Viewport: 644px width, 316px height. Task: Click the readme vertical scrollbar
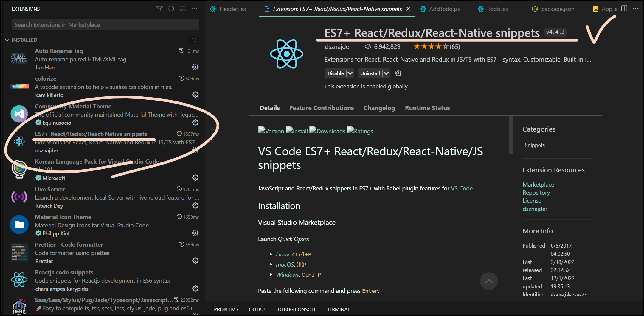point(511,134)
